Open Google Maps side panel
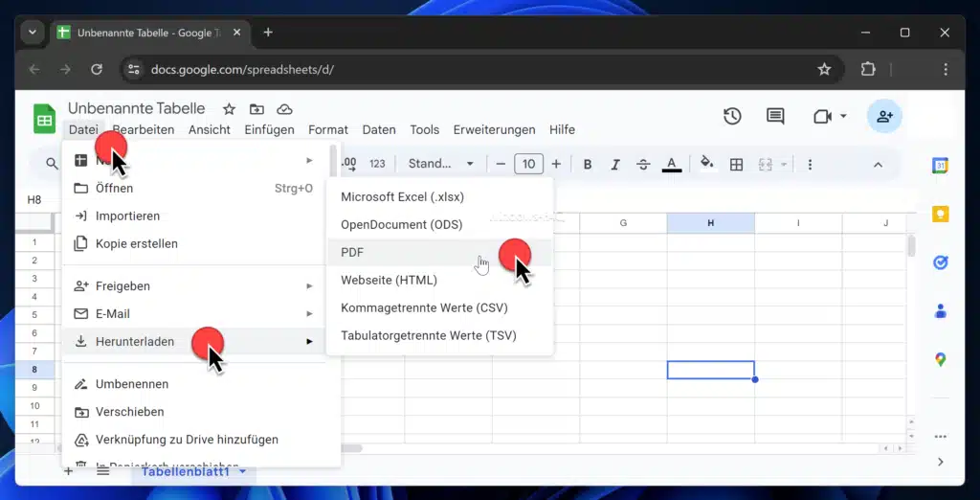Screen dimensions: 980x500 [x=940, y=360]
